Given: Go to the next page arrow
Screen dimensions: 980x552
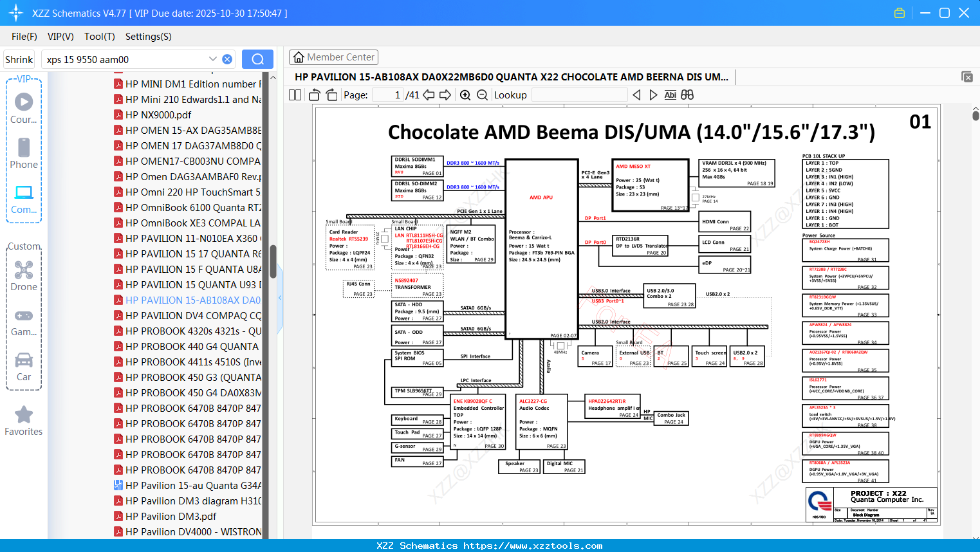Looking at the screenshot, I should pyautogui.click(x=445, y=95).
